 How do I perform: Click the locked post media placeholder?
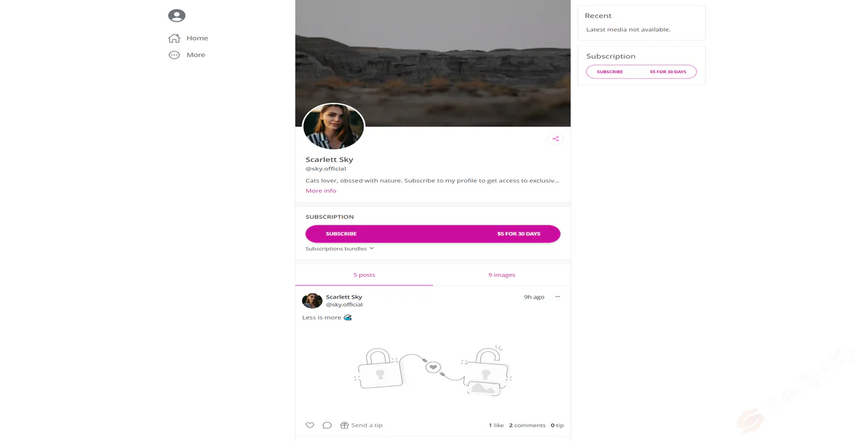click(x=433, y=370)
